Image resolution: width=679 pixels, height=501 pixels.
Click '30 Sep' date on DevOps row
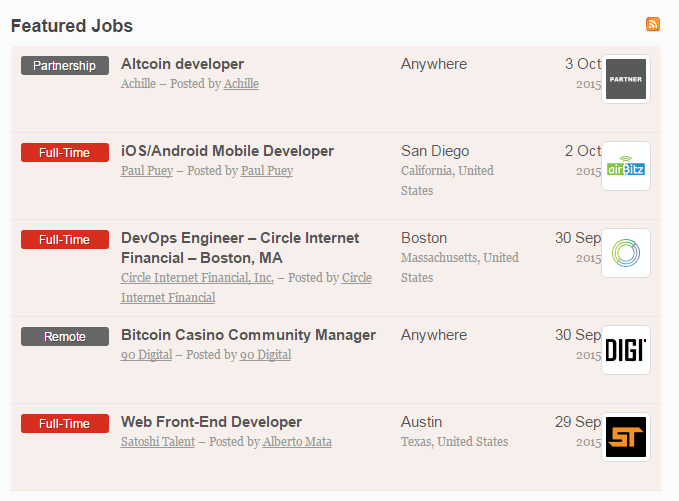pos(578,238)
